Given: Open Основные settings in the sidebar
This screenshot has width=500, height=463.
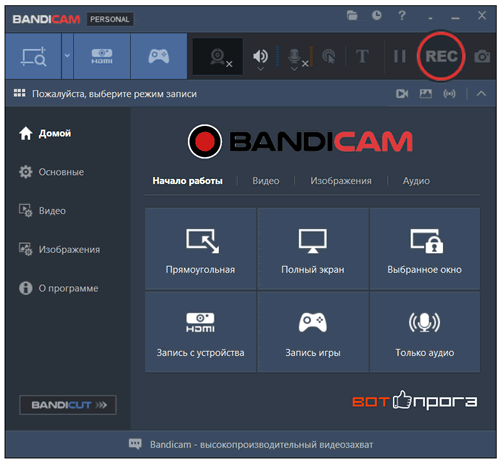Looking at the screenshot, I should tap(51, 172).
